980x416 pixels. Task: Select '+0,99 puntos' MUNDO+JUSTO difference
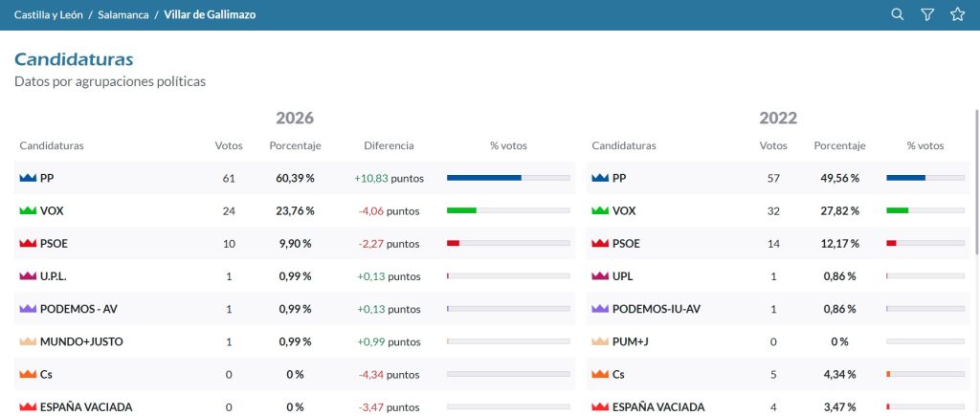389,341
